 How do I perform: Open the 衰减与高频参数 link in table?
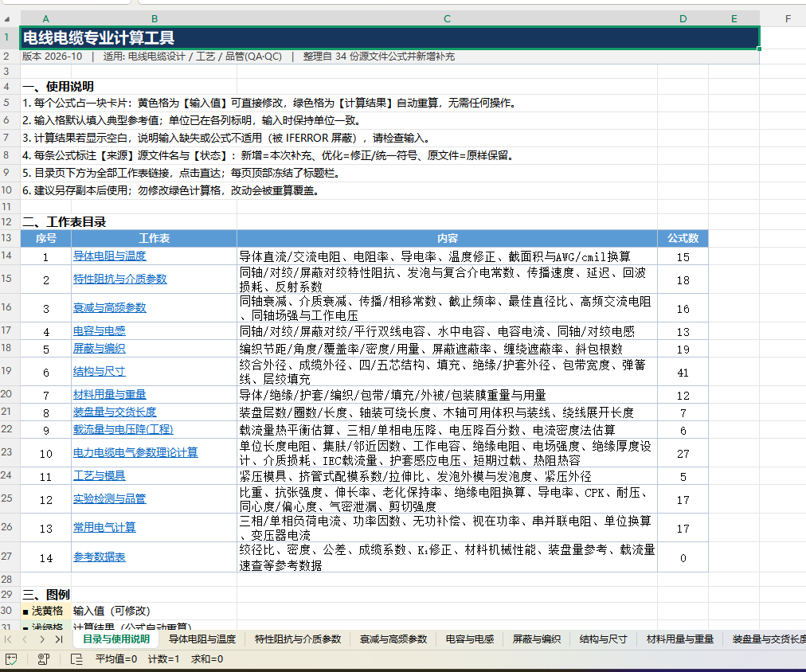click(109, 308)
